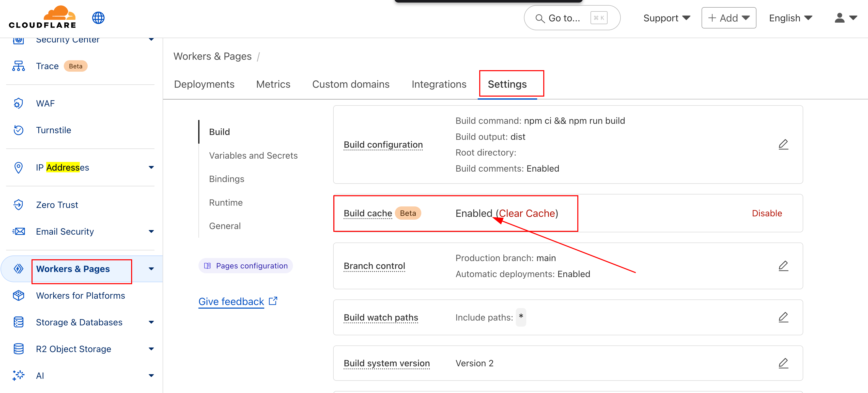The height and width of the screenshot is (393, 868).
Task: Expand the Storage & Databases section
Action: (x=151, y=322)
